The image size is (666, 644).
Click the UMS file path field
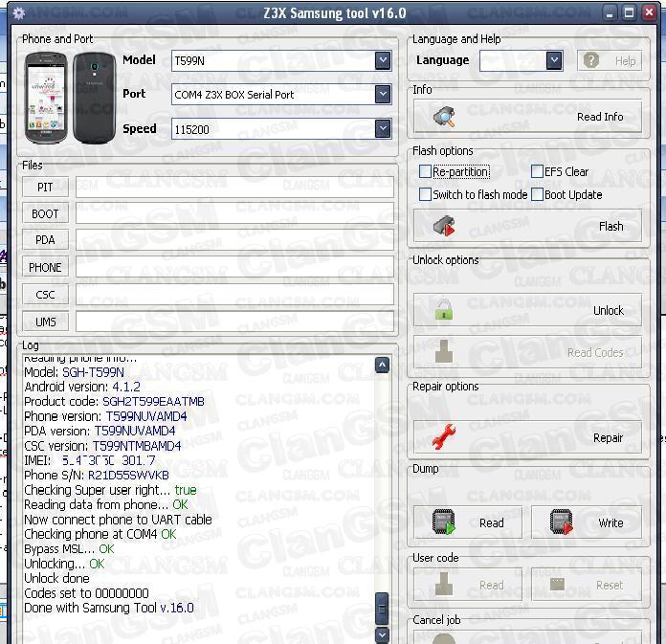234,322
